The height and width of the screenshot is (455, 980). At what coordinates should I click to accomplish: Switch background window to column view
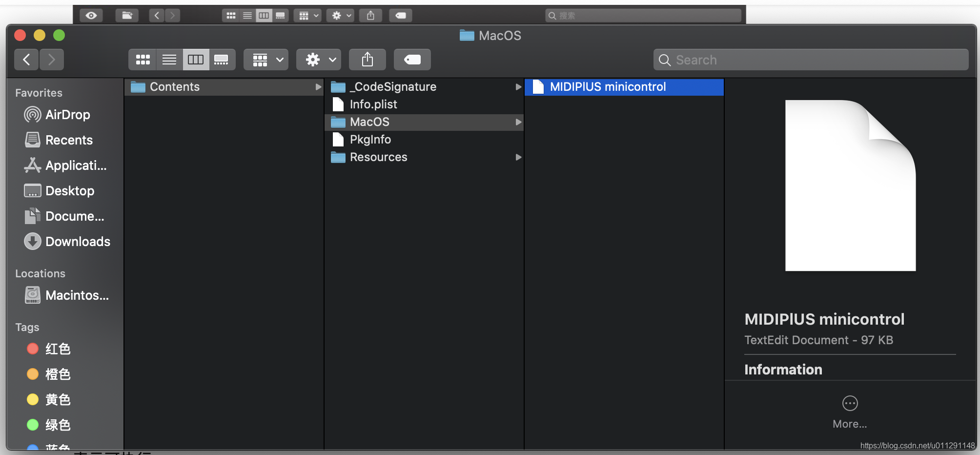[x=264, y=16]
